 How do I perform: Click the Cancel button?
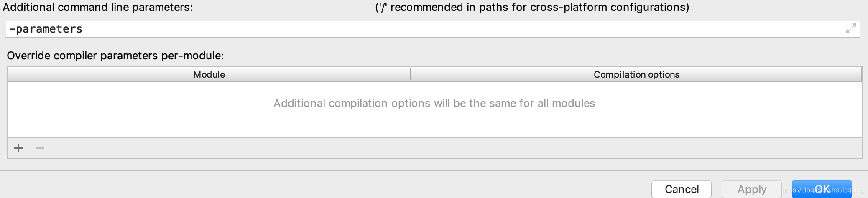click(x=682, y=189)
